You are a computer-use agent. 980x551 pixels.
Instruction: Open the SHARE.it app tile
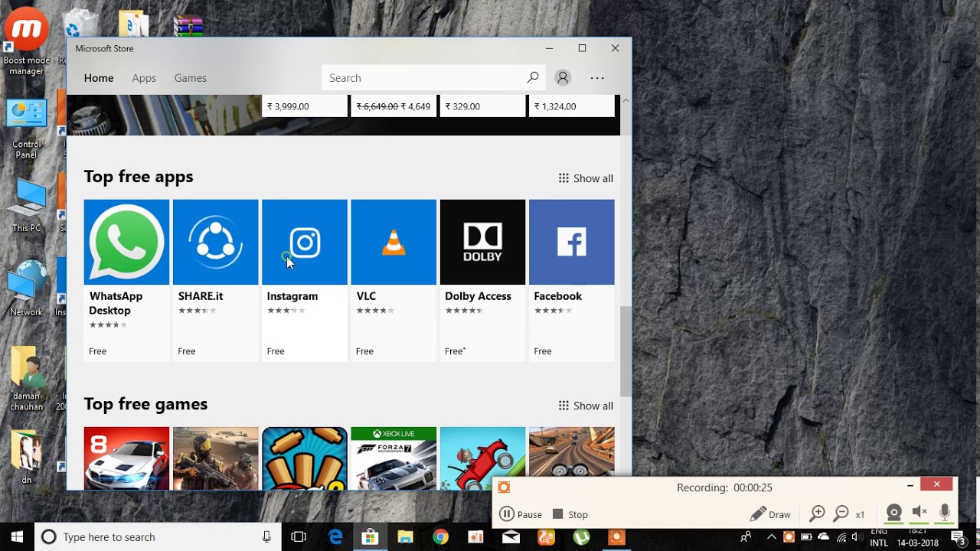[x=215, y=279]
